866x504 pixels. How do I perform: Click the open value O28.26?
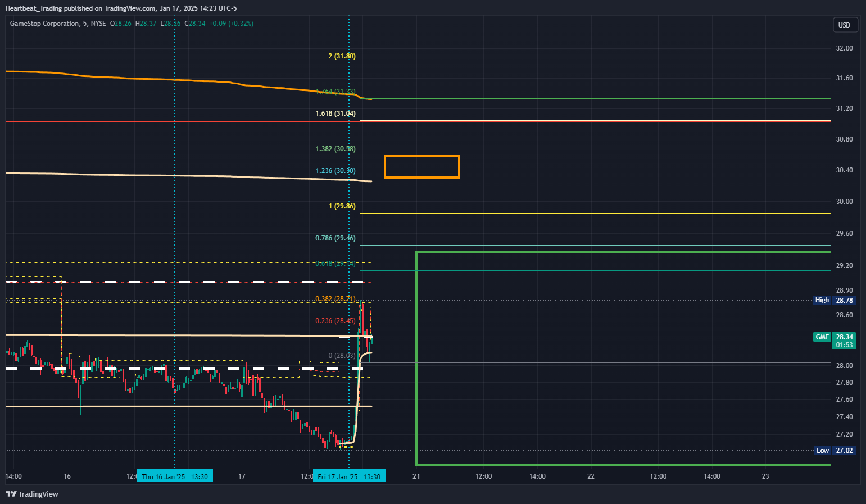121,24
